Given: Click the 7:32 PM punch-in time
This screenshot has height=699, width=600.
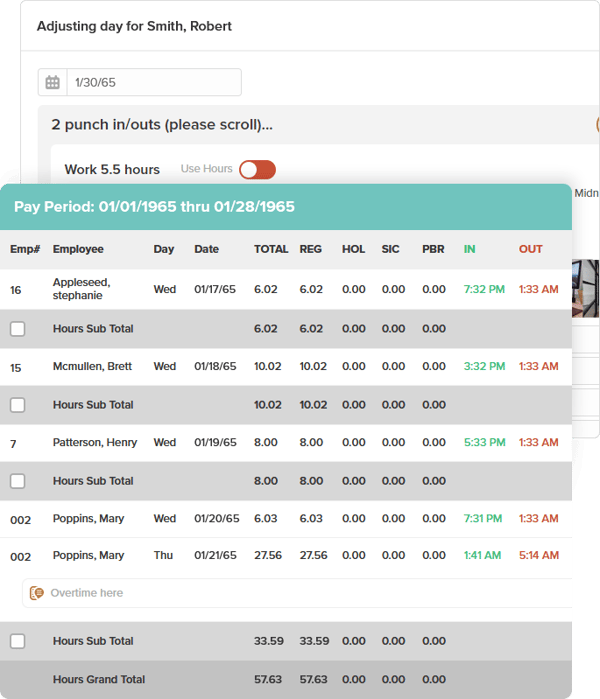Looking at the screenshot, I should 484,289.
